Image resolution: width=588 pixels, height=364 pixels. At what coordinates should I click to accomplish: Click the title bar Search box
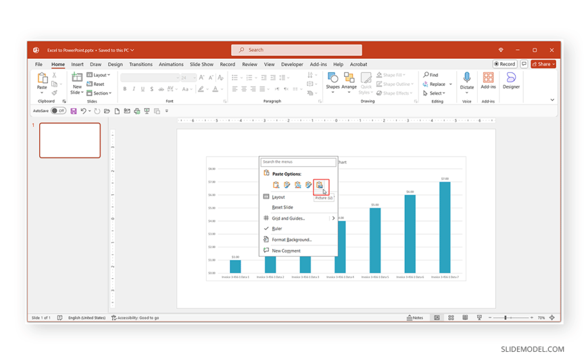[296, 50]
